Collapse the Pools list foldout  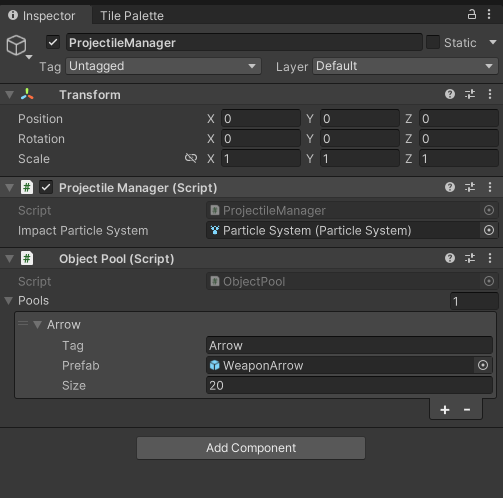[9, 301]
